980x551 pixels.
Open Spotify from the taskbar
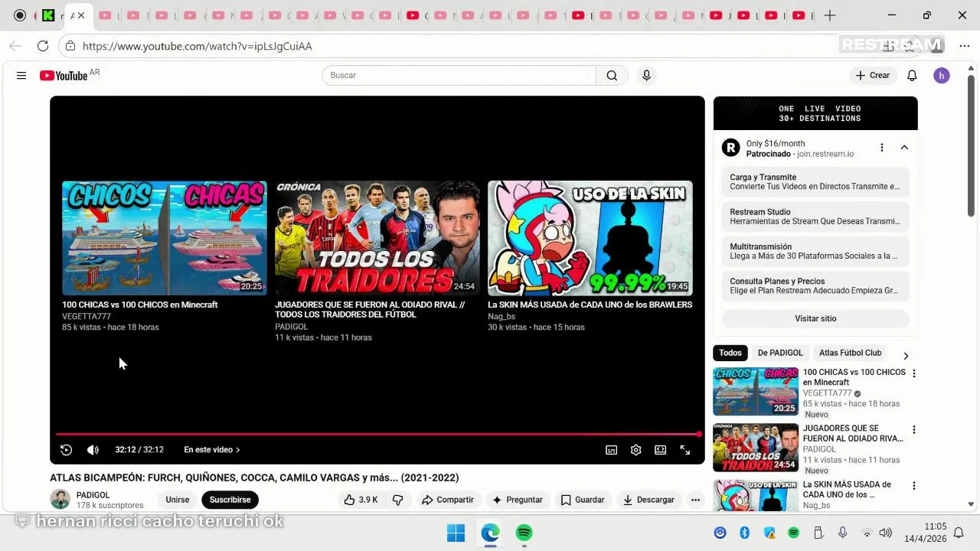[x=524, y=533]
